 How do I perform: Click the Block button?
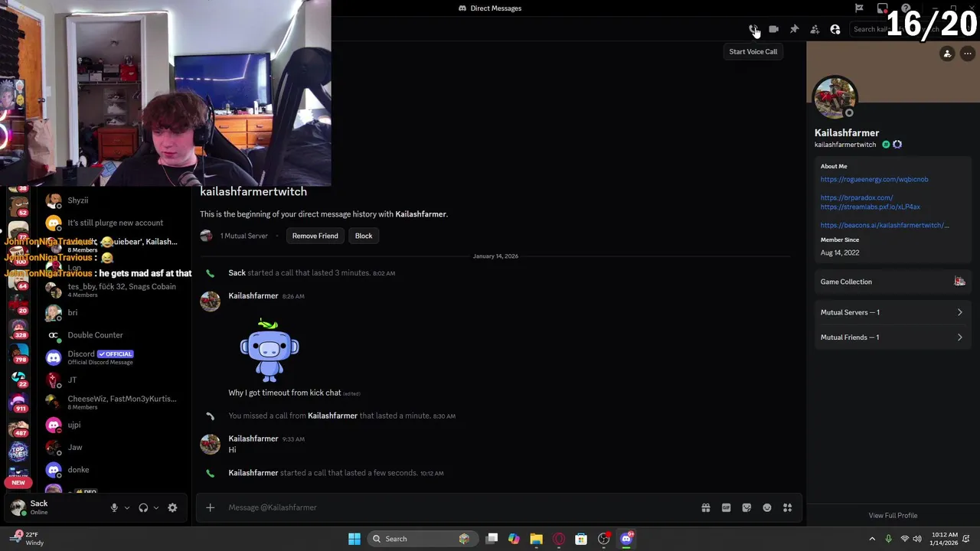[364, 236]
